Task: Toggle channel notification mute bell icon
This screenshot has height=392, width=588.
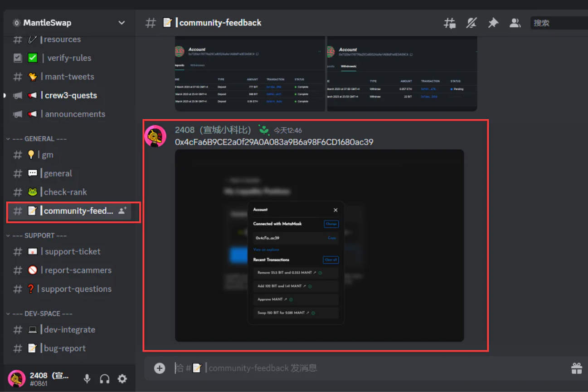Action: click(x=471, y=23)
